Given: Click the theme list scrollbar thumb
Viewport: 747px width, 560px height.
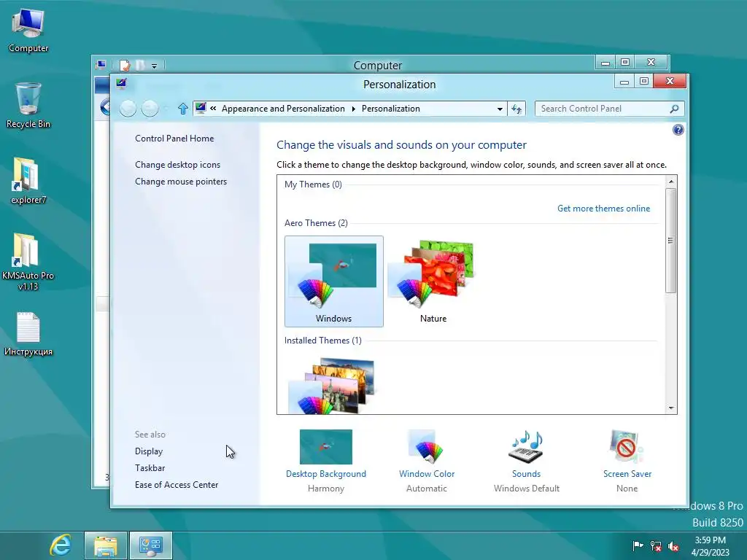Looking at the screenshot, I should (x=671, y=241).
